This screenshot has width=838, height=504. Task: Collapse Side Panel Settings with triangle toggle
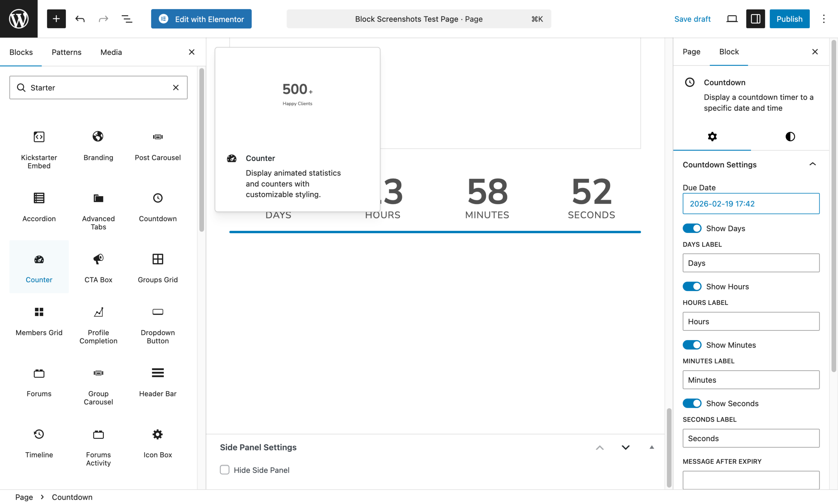point(652,447)
